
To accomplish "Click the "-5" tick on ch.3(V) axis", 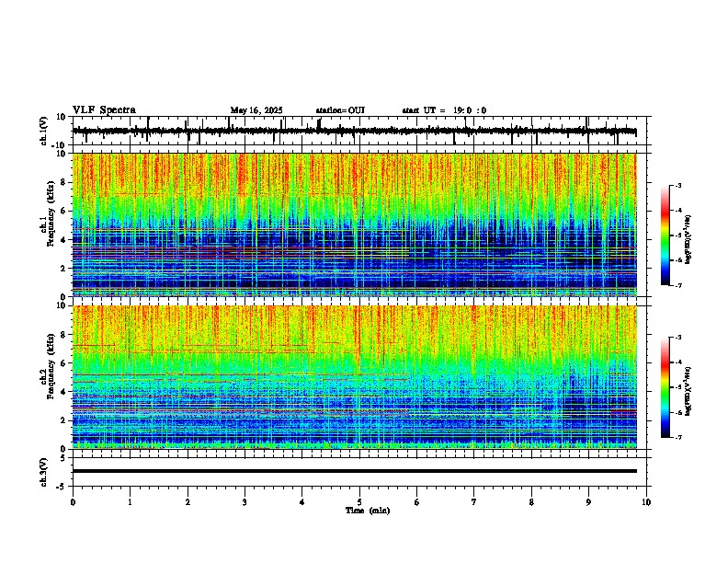I will point(62,487).
